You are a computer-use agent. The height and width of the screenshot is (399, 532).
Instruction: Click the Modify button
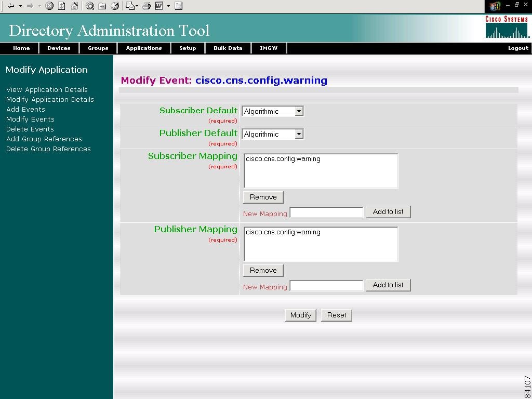pyautogui.click(x=300, y=315)
